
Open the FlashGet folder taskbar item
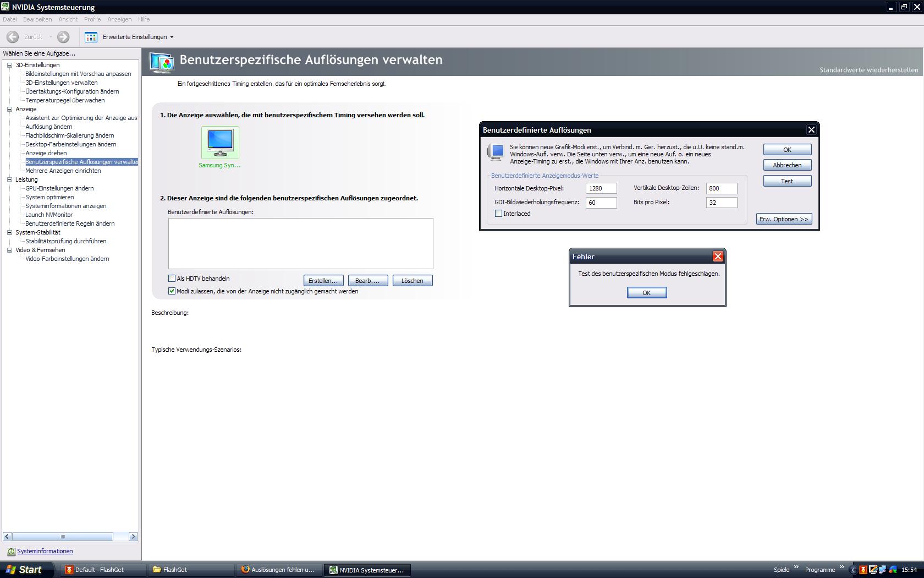tap(191, 570)
